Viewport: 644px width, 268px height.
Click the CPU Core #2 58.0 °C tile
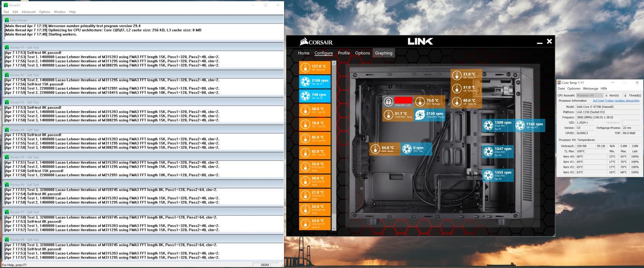click(315, 110)
